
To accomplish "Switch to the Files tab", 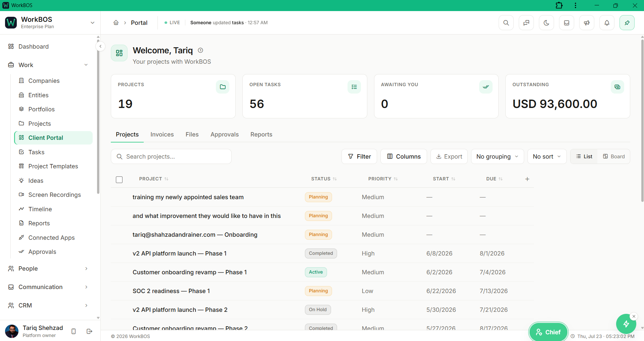I will pos(192,134).
